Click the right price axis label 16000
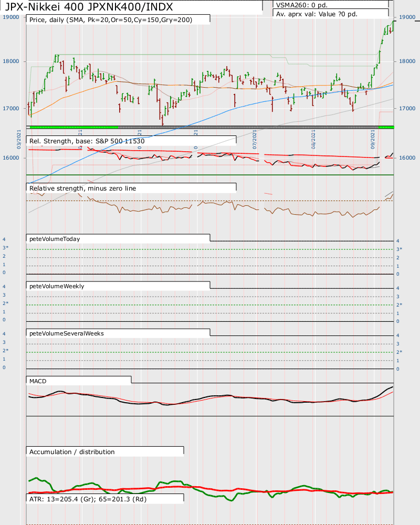The height and width of the screenshot is (525, 420). point(407,157)
